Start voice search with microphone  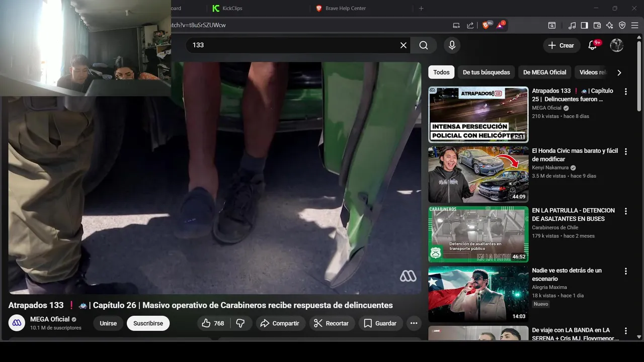tap(452, 45)
